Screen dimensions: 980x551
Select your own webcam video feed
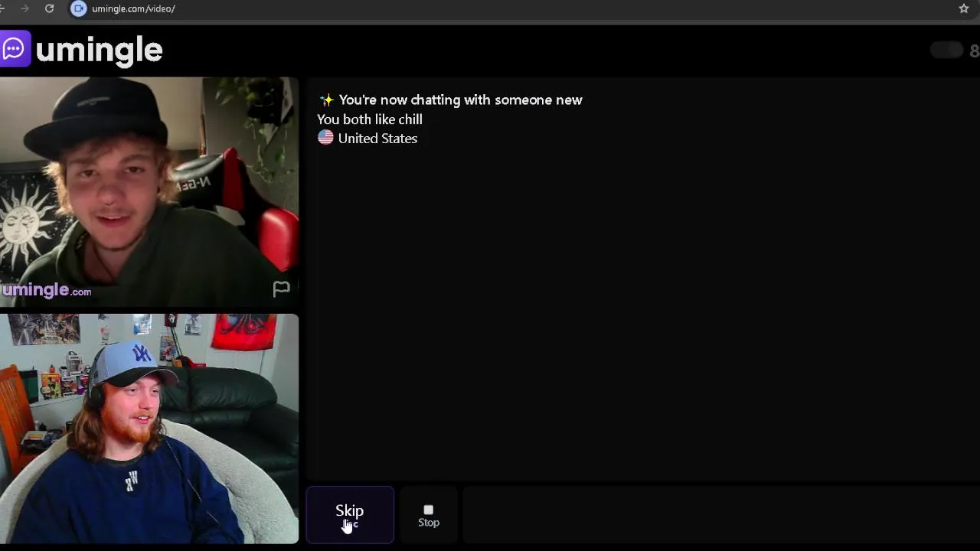[149, 429]
